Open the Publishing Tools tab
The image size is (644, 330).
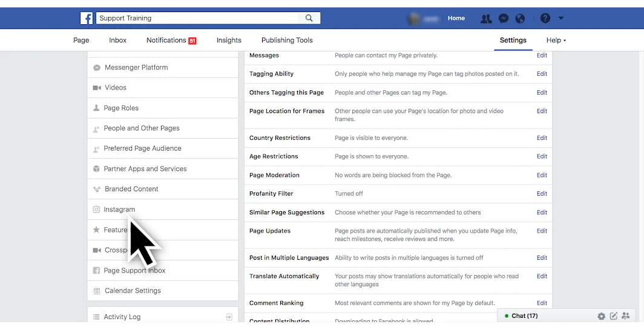(x=287, y=41)
